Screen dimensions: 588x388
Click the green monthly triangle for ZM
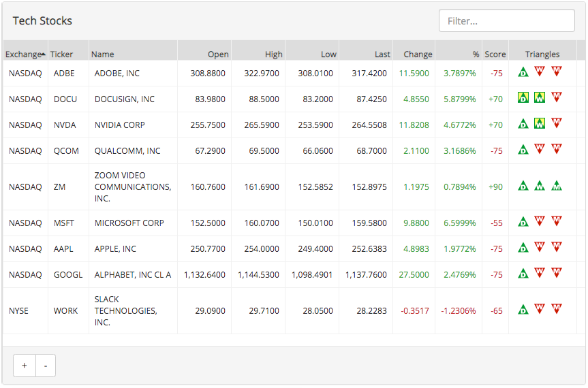557,185
